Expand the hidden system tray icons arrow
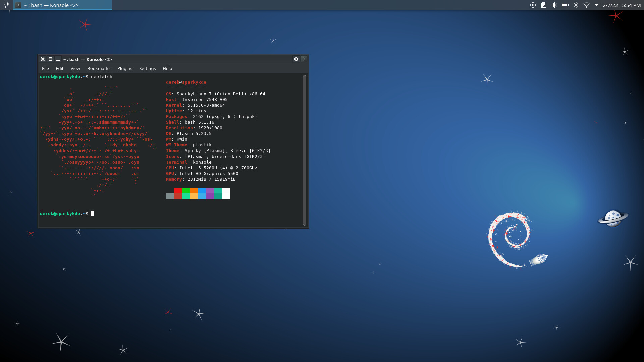644x362 pixels. (x=597, y=5)
